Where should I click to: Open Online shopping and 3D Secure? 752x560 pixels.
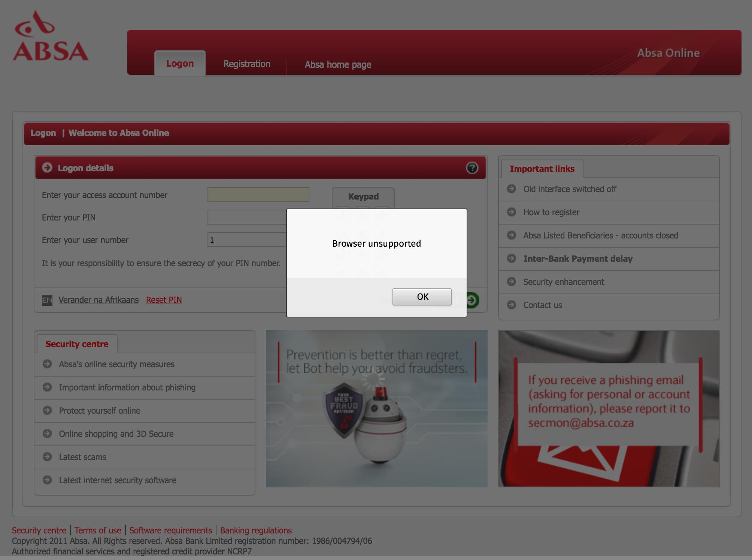coord(116,434)
